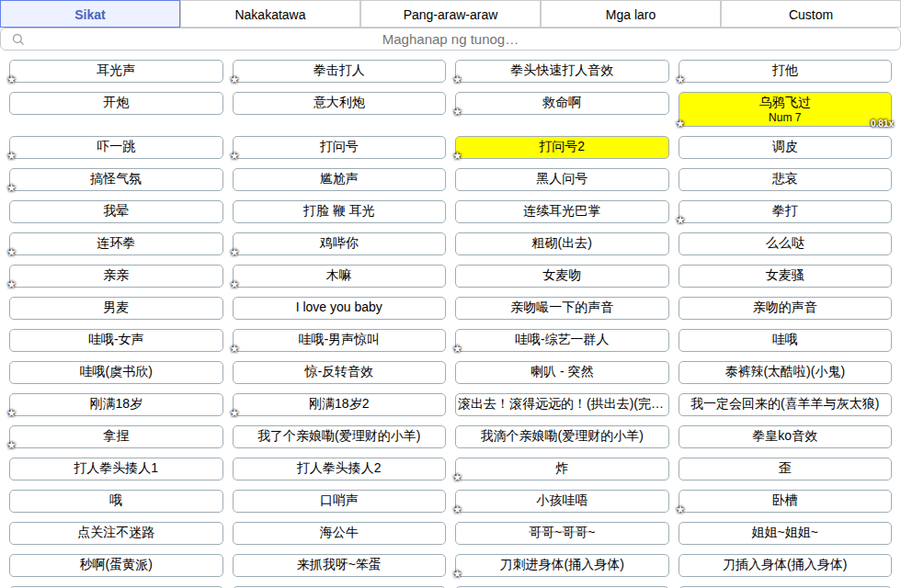Click the 调皮 sound button

785,147
